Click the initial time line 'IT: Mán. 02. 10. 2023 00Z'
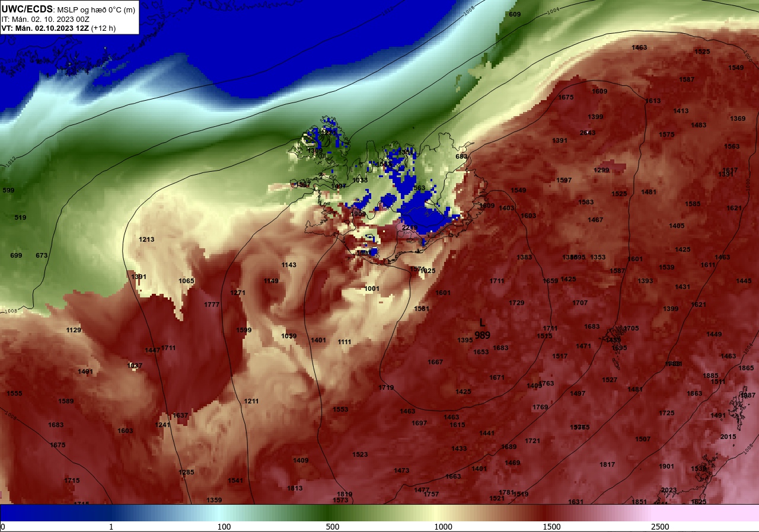759x532 pixels. click(x=45, y=19)
